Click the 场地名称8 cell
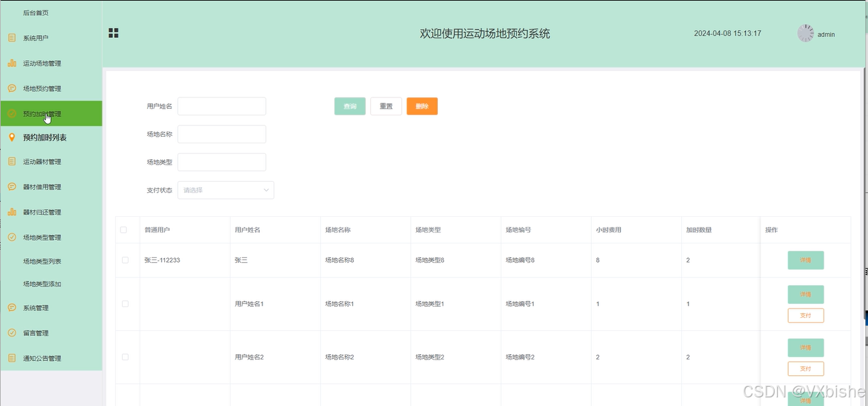 click(x=339, y=260)
